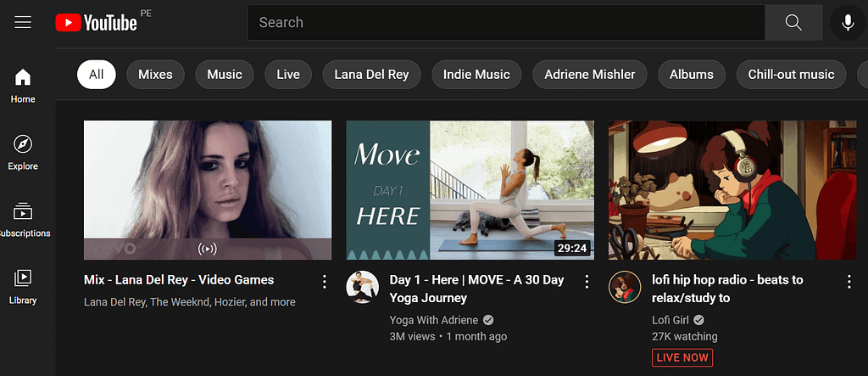This screenshot has width=868, height=376.
Task: Click '3M views • 1 month ago' text
Action: tap(448, 336)
